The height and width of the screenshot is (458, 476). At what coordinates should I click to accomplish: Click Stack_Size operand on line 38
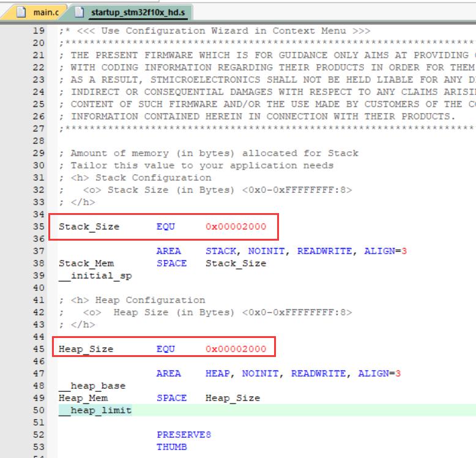(x=236, y=264)
